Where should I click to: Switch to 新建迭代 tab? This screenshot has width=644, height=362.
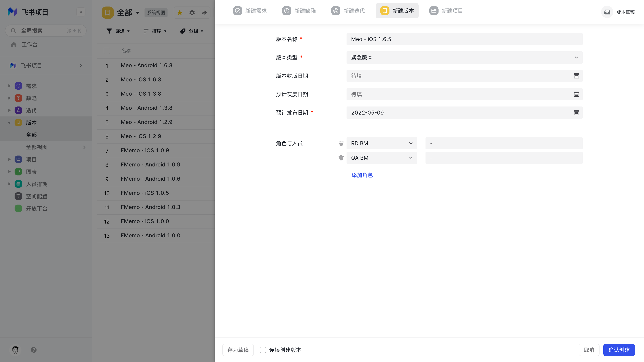[348, 11]
